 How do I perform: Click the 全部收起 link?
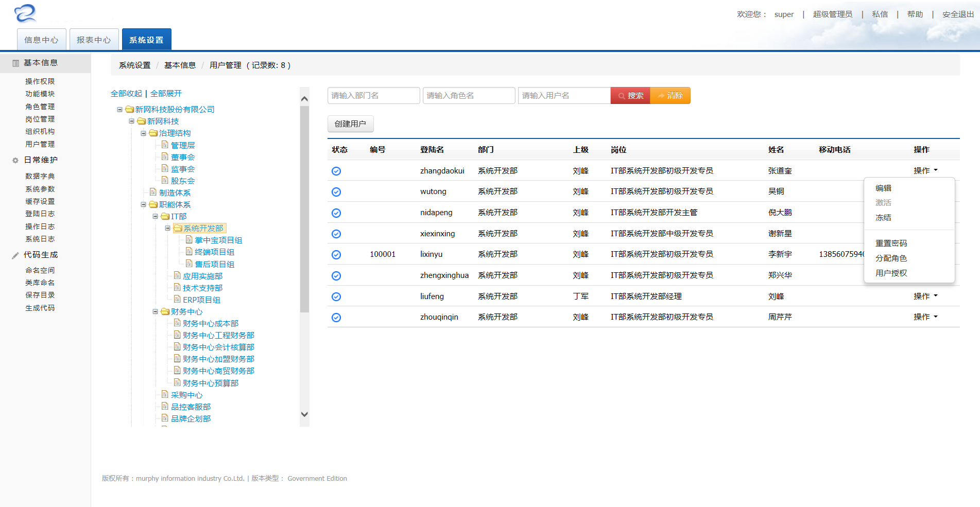click(x=126, y=93)
